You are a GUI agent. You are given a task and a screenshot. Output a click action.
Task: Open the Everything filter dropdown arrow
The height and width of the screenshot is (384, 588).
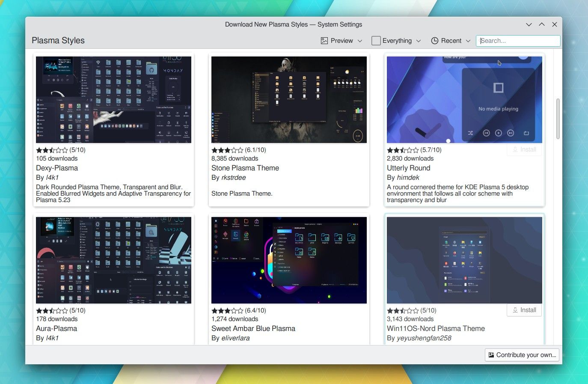(x=419, y=41)
